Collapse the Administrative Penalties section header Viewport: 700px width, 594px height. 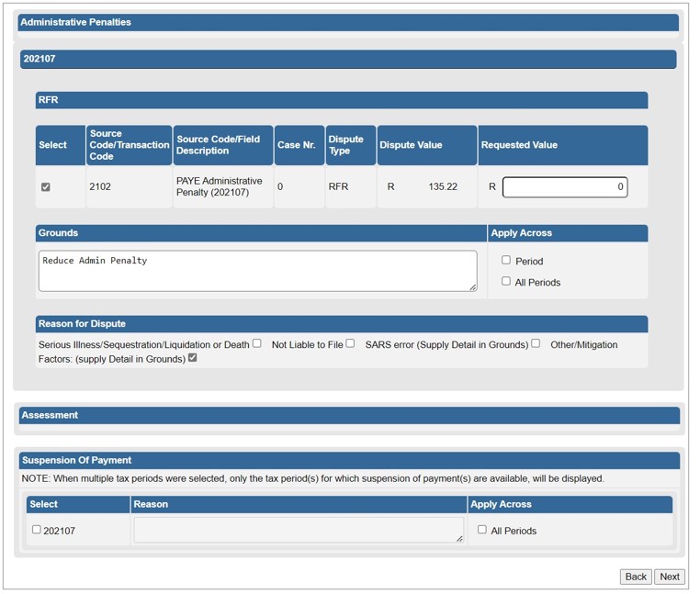(x=348, y=22)
